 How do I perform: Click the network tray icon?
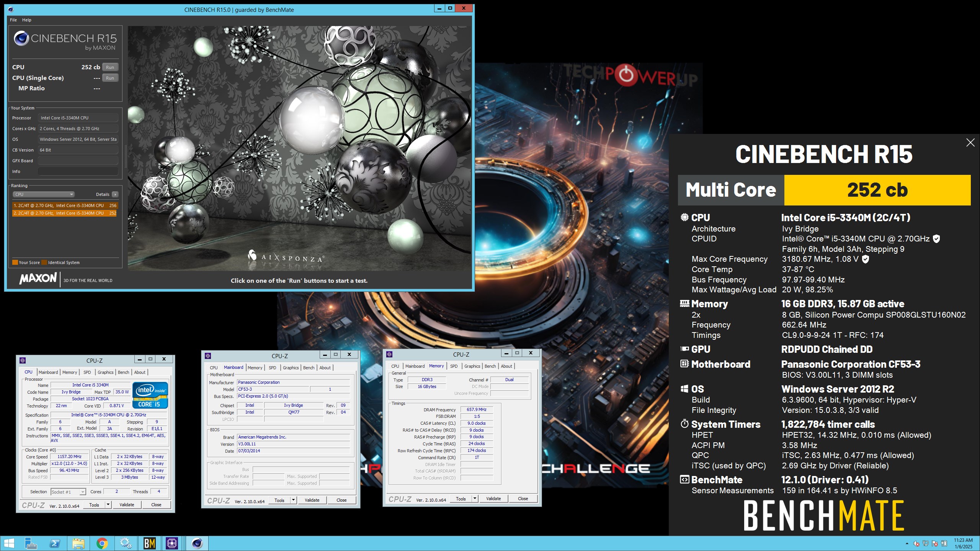click(x=926, y=543)
